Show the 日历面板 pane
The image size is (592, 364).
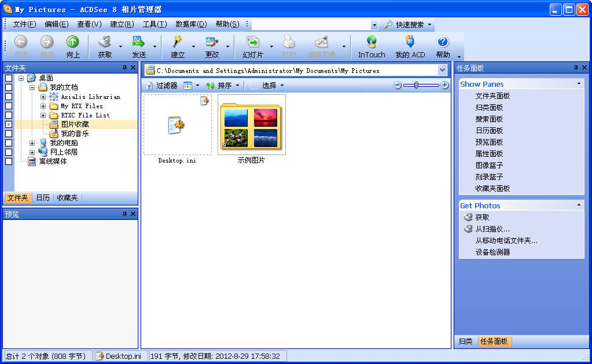click(489, 131)
